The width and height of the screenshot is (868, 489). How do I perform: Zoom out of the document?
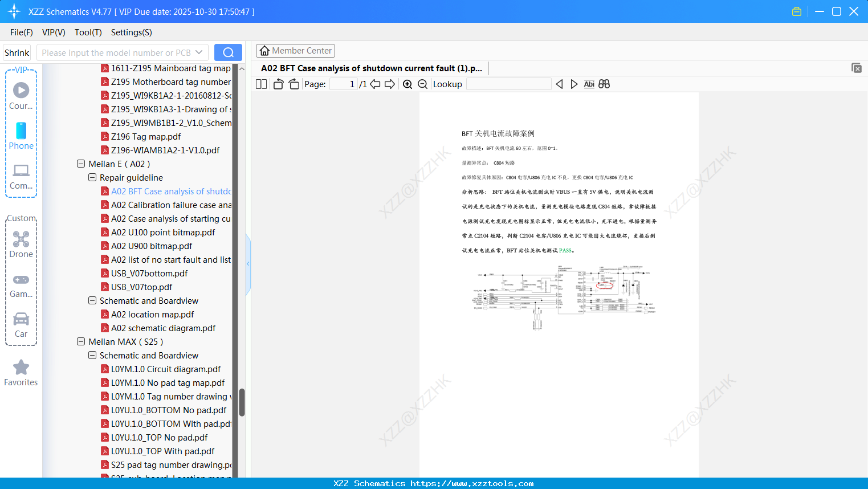[422, 84]
